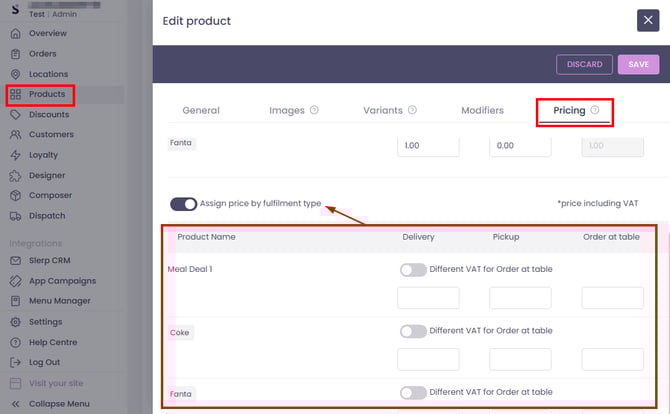Enable Different VAT toggle for Coke
This screenshot has width=670, height=414.
point(412,331)
